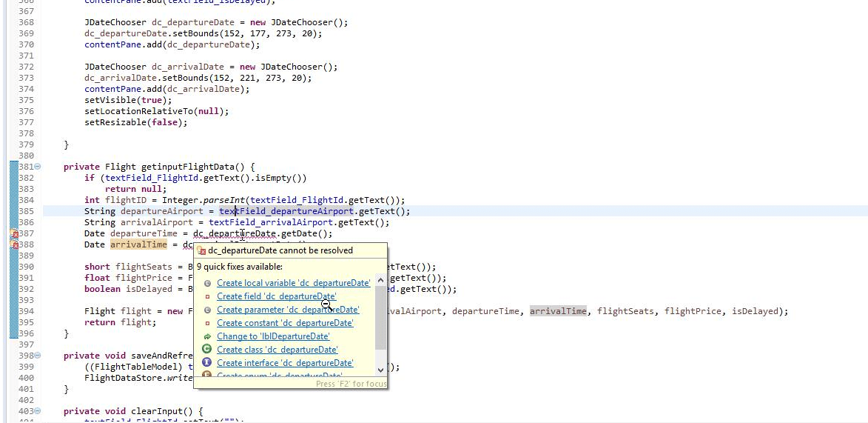Click the error bulb icon in popup header
Viewport: 868px width, 423px height.
(x=201, y=250)
